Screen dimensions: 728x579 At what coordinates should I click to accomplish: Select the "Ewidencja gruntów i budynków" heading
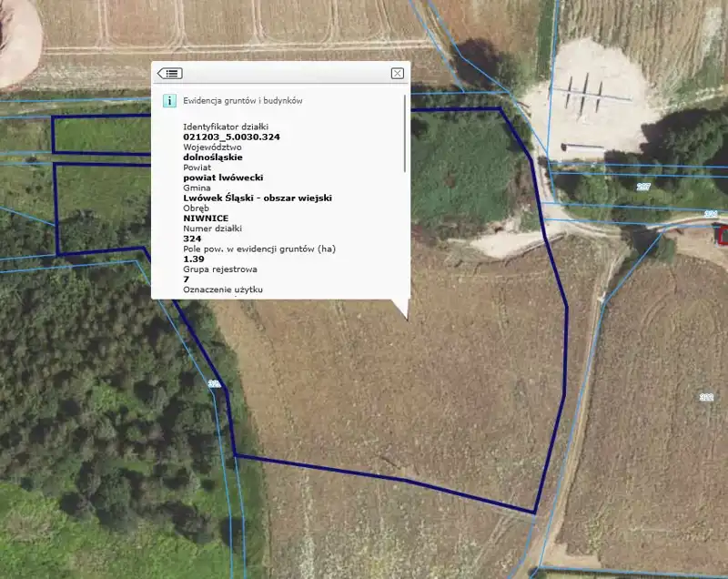coord(243,101)
